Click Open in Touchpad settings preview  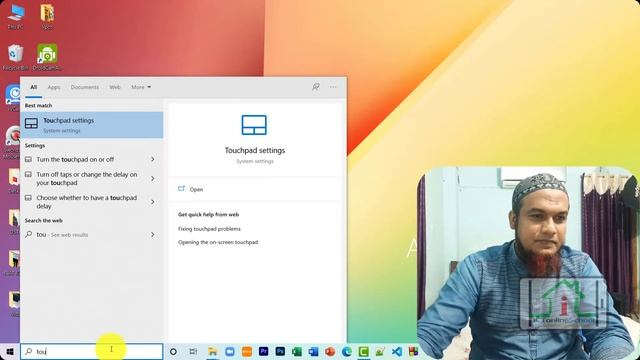click(x=196, y=189)
